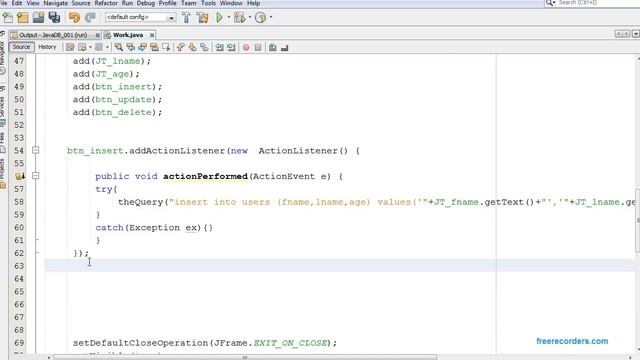Click the greyed Redo icon
This screenshot has width=640, height=360.
coord(90,18)
